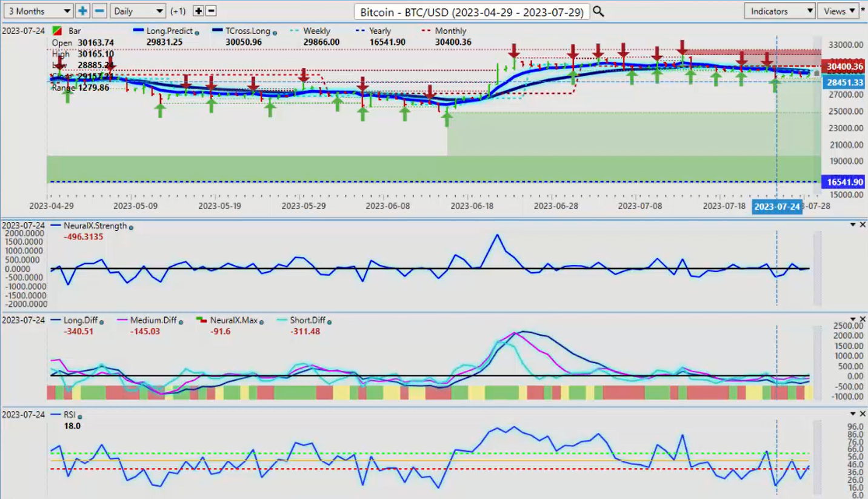This screenshot has width=868, height=499.
Task: Click the Long.Diff settings dot
Action: (101, 322)
